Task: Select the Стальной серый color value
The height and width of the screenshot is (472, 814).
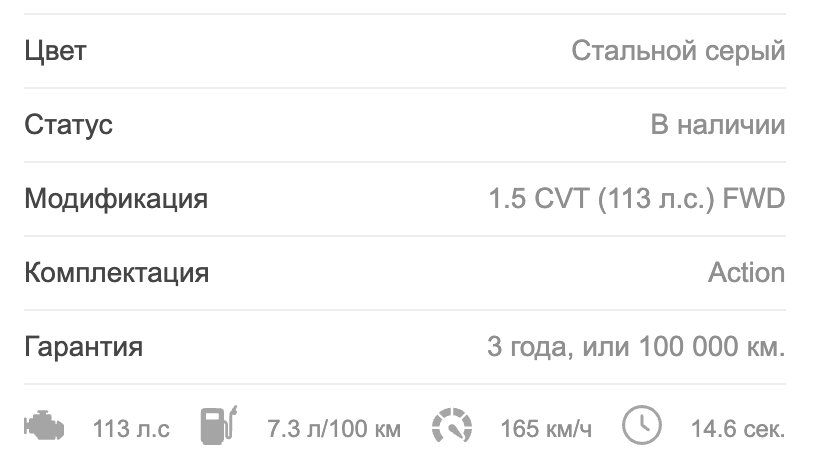Action: coord(678,51)
